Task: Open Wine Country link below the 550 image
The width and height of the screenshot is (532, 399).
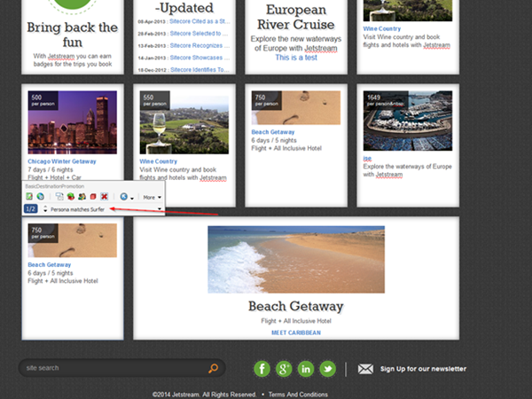Action: (158, 161)
